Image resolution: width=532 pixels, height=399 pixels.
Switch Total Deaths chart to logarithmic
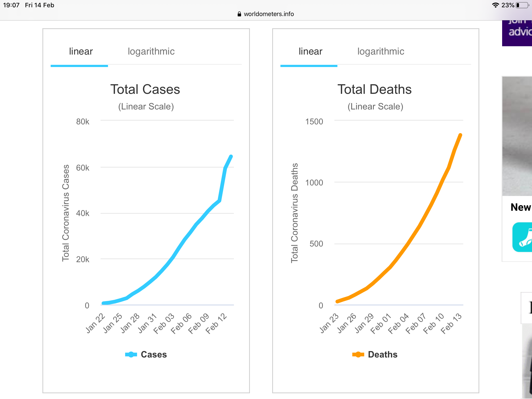point(381,51)
